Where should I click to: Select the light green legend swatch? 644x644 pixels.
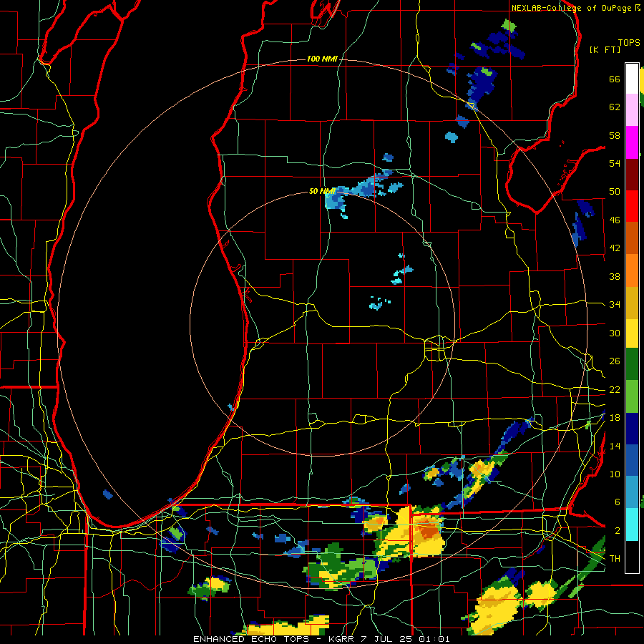632,396
